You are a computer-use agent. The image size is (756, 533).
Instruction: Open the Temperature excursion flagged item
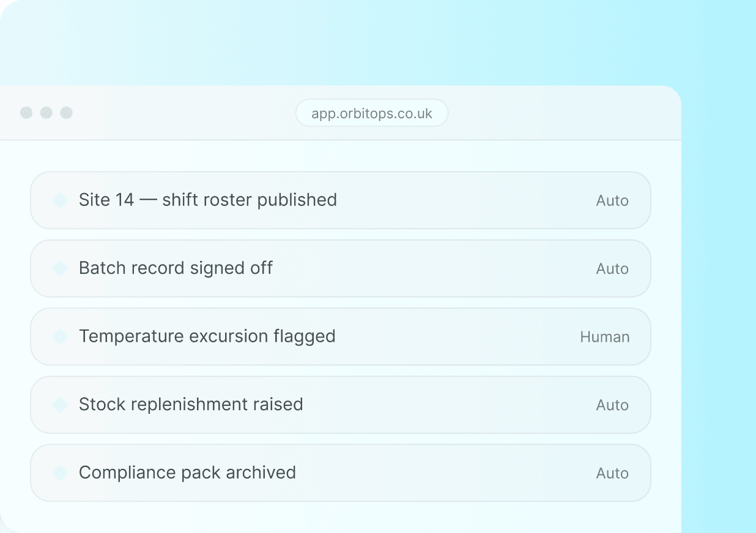pyautogui.click(x=341, y=337)
